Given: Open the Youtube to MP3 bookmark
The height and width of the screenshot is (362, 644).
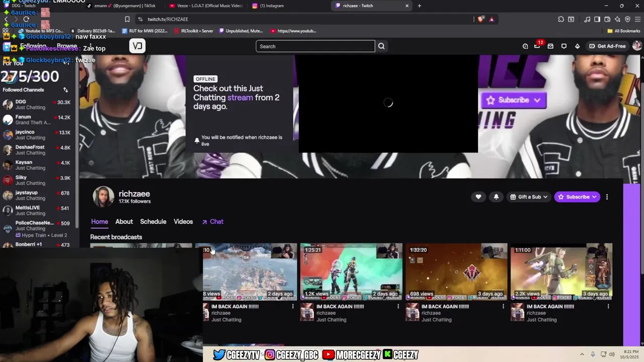Looking at the screenshot, I should pos(40,31).
